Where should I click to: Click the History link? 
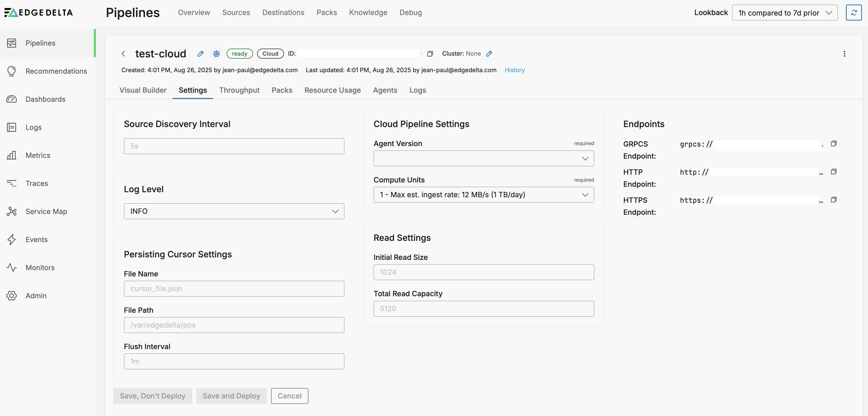(x=515, y=70)
